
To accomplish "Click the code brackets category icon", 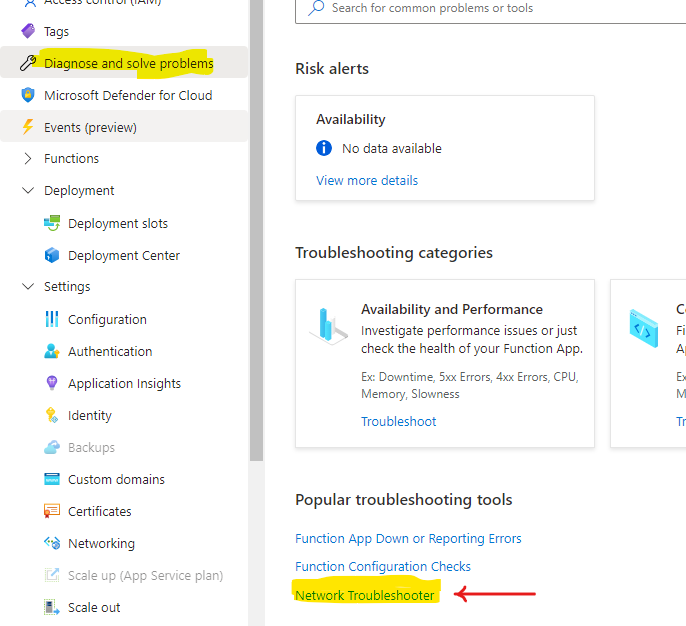I will [644, 328].
